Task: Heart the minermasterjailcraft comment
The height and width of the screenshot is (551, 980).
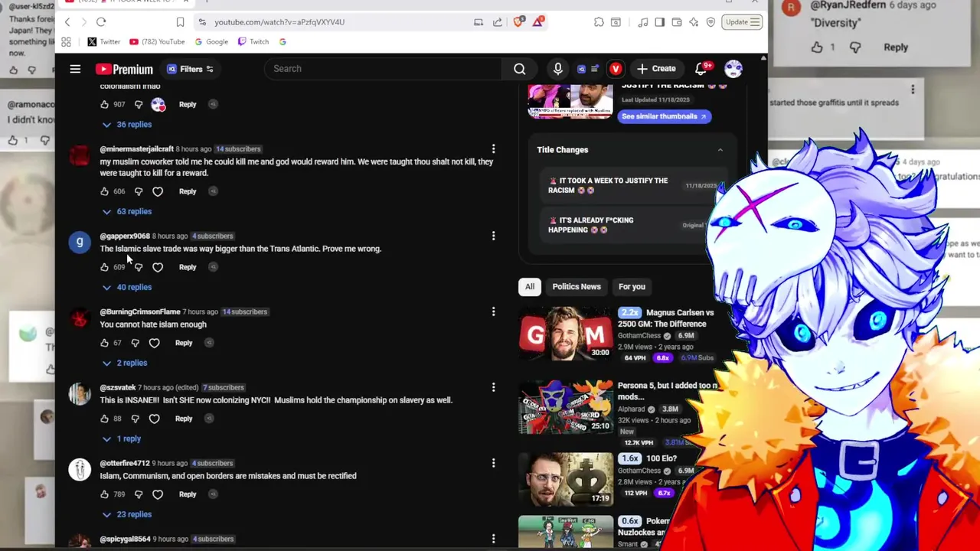Action: point(158,191)
